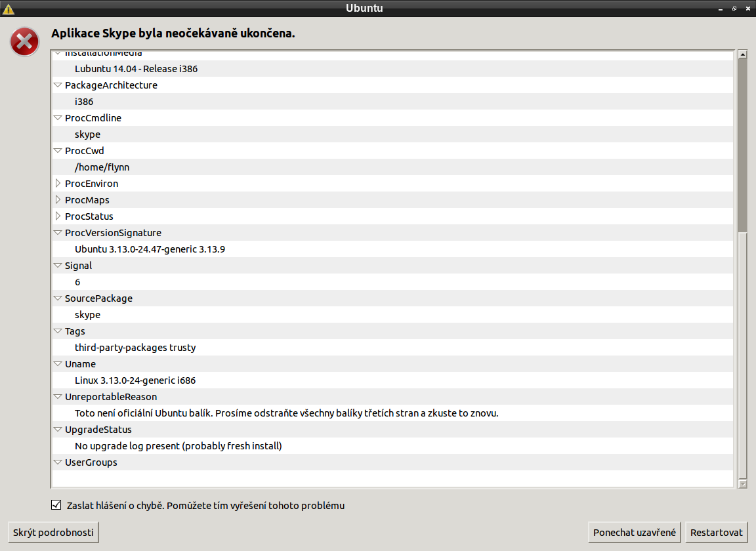Collapse the Tags entry
This screenshot has height=551, width=756.
58,331
